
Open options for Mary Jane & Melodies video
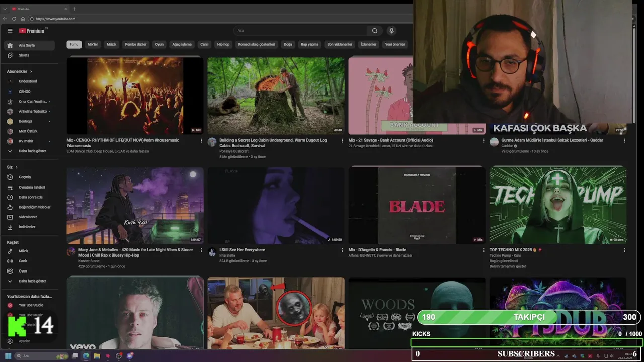coord(202,250)
